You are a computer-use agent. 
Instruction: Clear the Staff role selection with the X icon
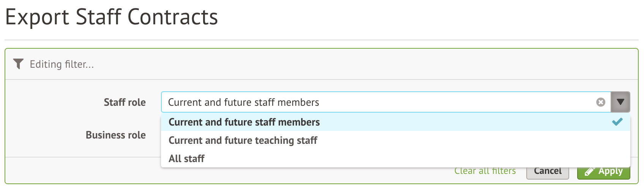coord(601,102)
